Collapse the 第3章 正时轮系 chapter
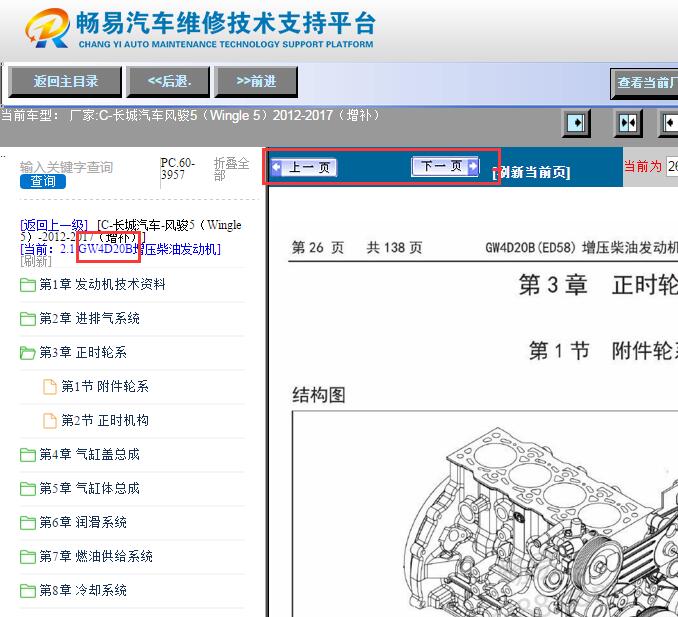The width and height of the screenshot is (678, 617). [83, 353]
